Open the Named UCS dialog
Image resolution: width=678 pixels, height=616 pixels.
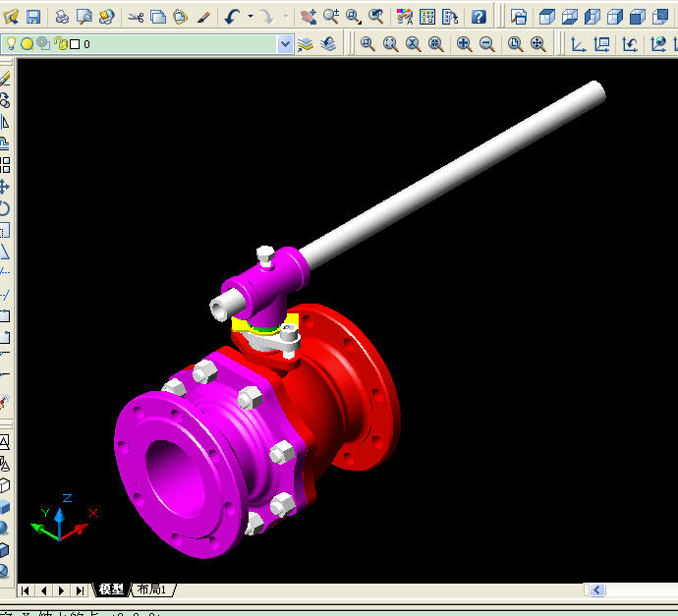click(601, 43)
